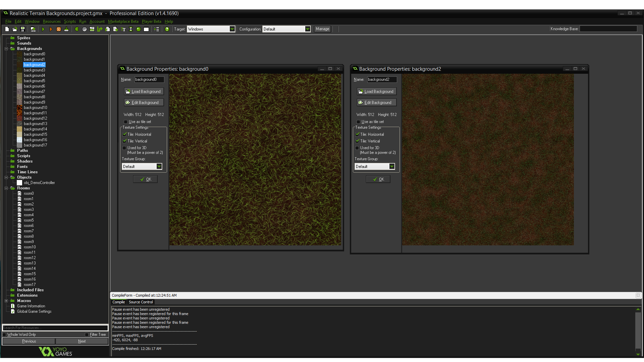
Task: Create a new font with the TT icon
Action: [x=123, y=29]
